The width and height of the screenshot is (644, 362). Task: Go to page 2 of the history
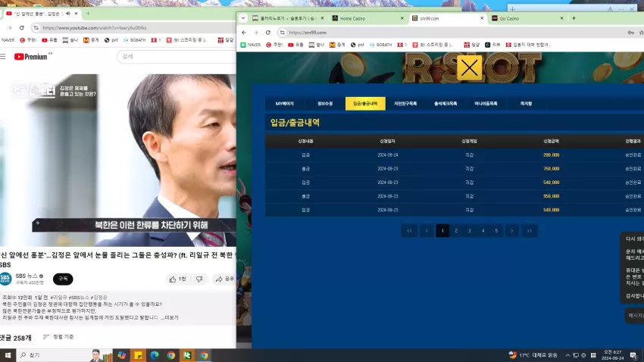coord(456,231)
